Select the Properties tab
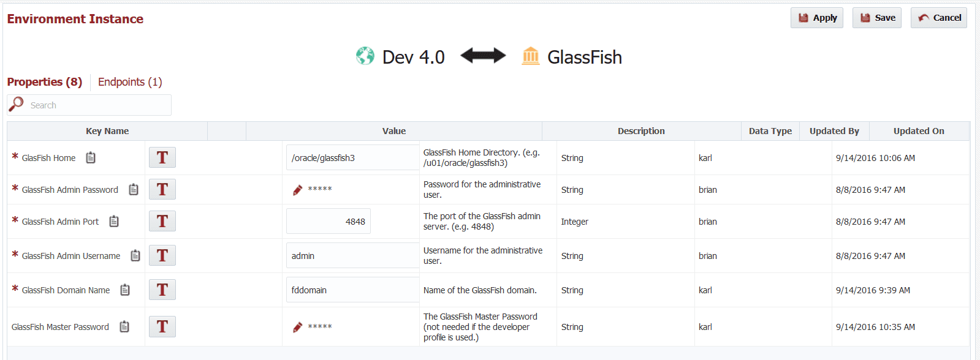Screen dimensions: 980x360 [x=45, y=81]
